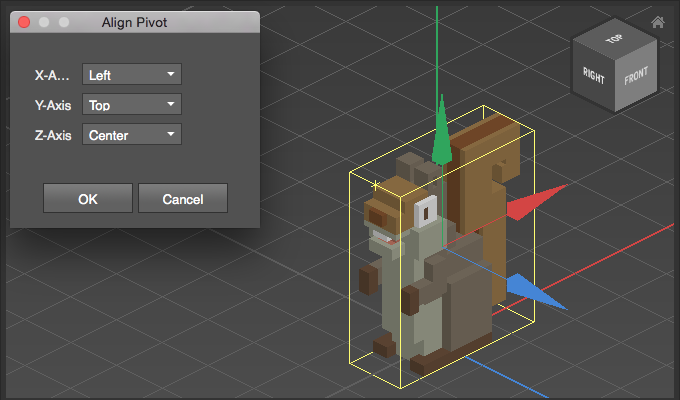The image size is (680, 400).
Task: Click empty grid area to deselect
Action: [x=150, y=320]
